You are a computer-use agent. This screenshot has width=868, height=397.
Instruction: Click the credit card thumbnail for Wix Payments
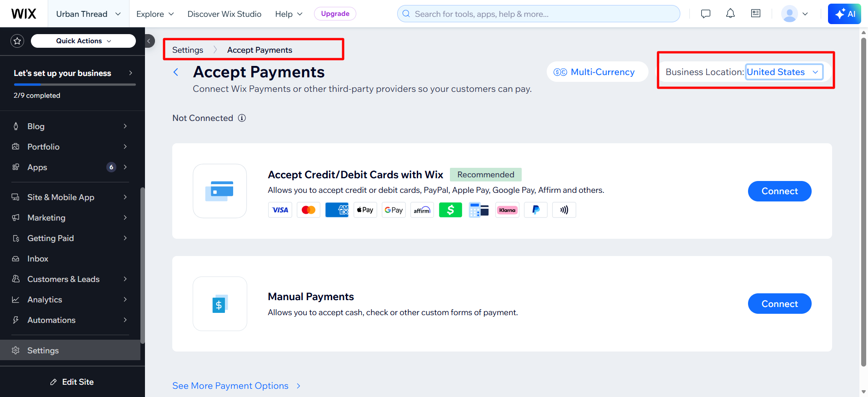tap(219, 191)
